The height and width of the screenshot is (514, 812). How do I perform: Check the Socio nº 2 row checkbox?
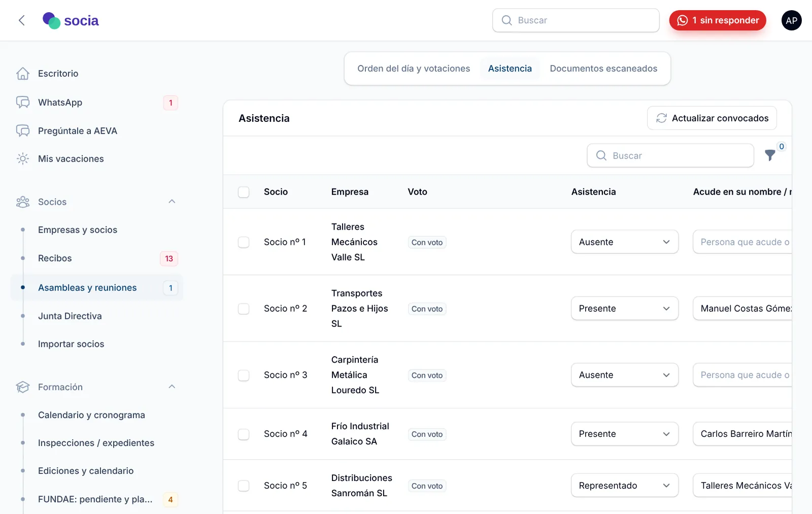(x=244, y=309)
